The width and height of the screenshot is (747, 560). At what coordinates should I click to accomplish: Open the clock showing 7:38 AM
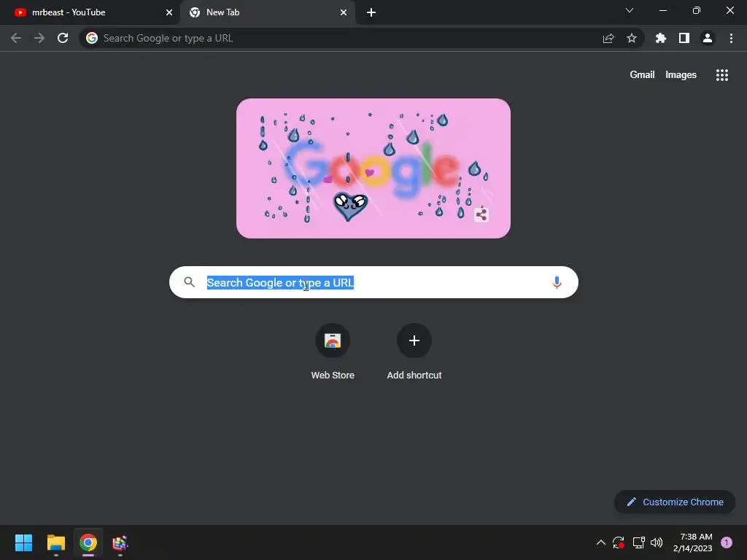[692, 542]
